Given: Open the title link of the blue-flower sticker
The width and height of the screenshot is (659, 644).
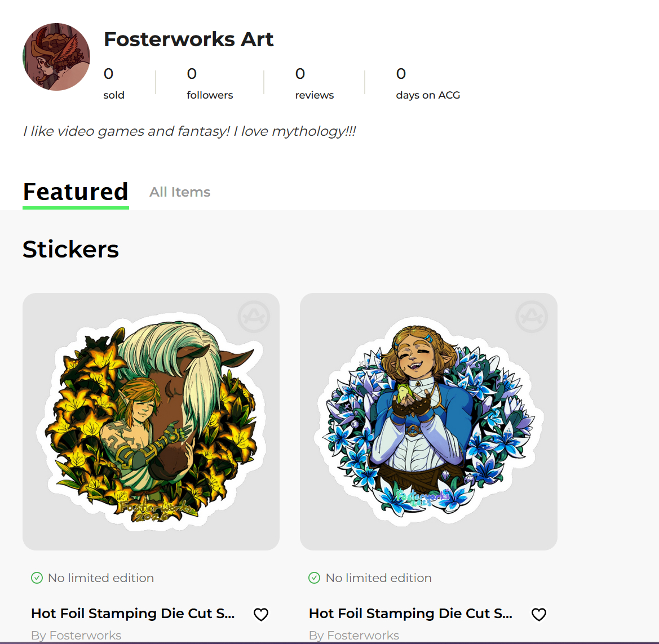Looking at the screenshot, I should click(x=411, y=614).
